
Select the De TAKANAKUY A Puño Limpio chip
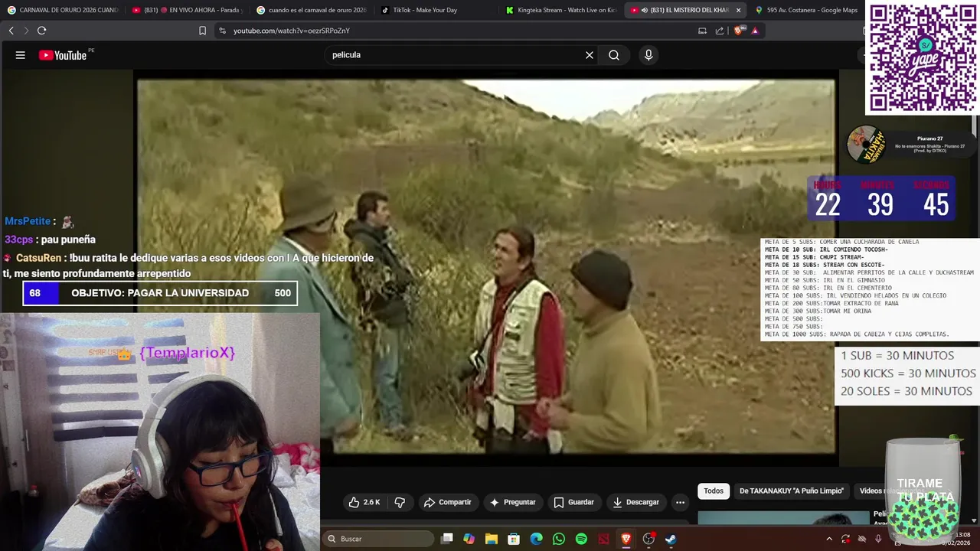[792, 491]
